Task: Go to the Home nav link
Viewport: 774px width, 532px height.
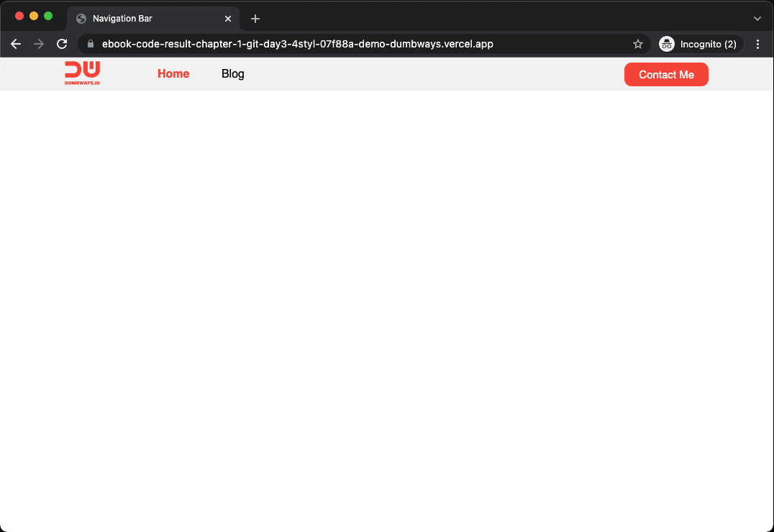Action: pyautogui.click(x=173, y=73)
